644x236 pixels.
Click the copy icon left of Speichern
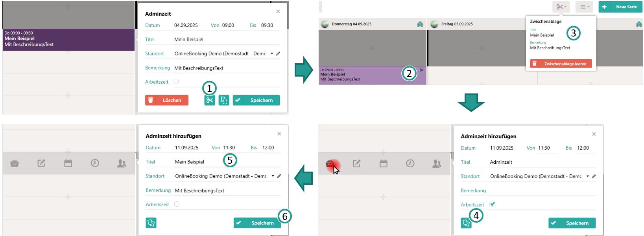224,101
